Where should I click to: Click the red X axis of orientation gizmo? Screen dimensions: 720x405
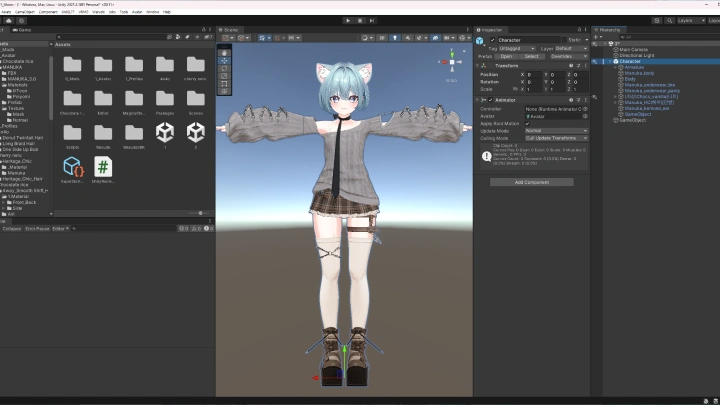(444, 62)
